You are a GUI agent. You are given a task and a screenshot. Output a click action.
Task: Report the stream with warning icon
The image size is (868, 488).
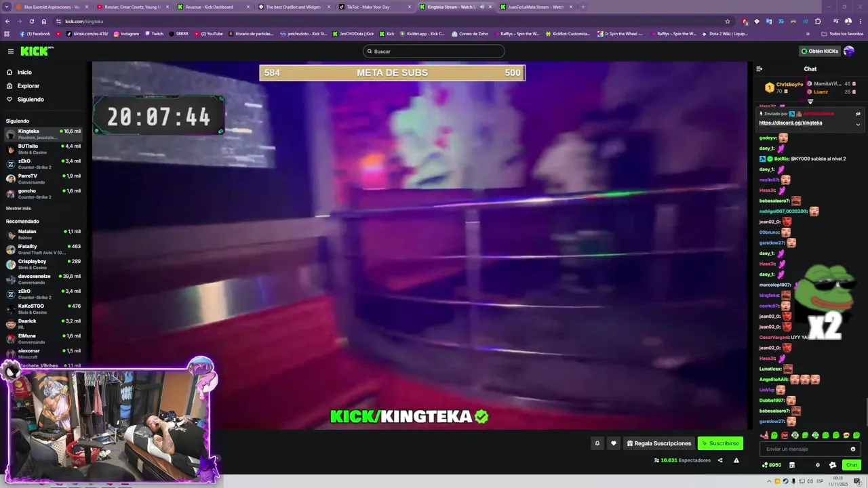(736, 460)
